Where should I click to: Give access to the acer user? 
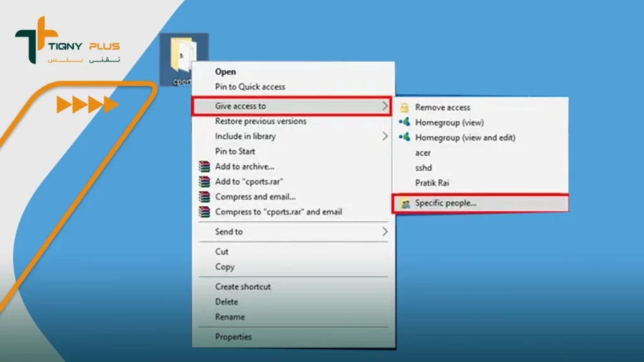pyautogui.click(x=423, y=153)
